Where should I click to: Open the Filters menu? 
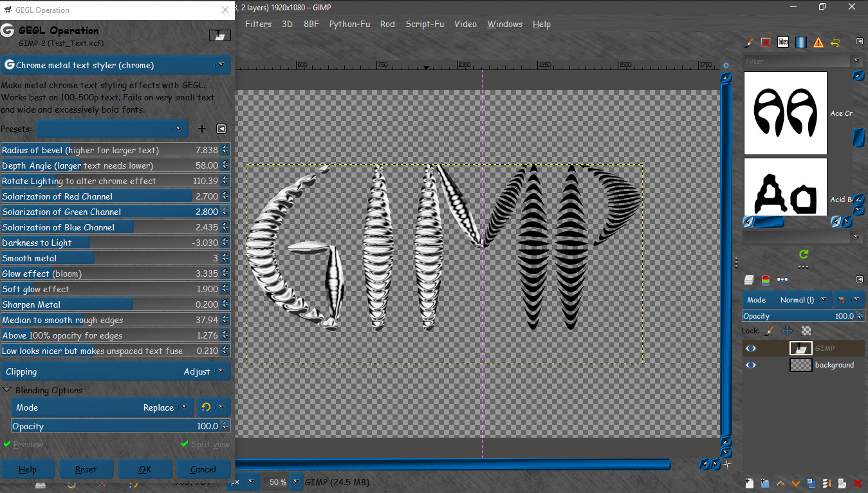pyautogui.click(x=258, y=24)
